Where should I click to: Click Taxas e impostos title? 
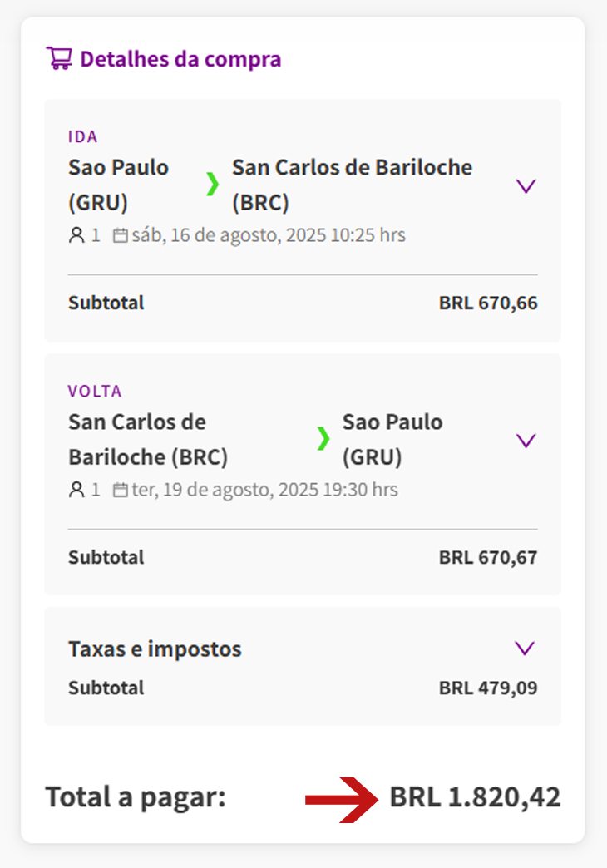click(x=155, y=649)
